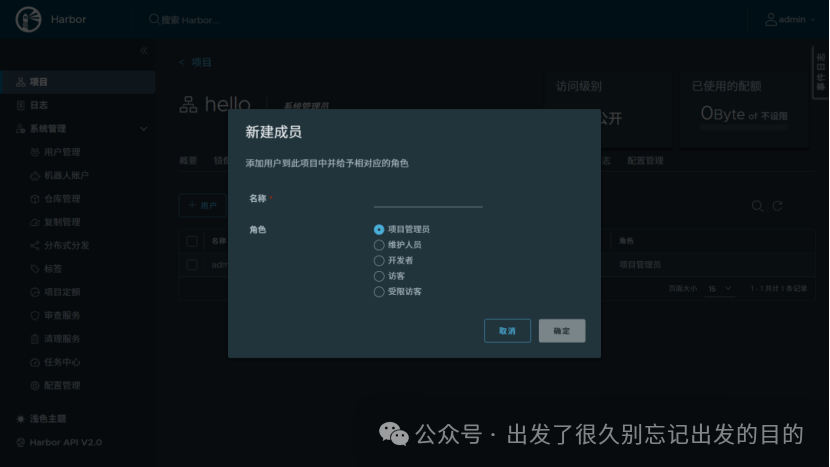
Task: Click the 配置管理 gear icon in sidebar
Action: point(35,385)
